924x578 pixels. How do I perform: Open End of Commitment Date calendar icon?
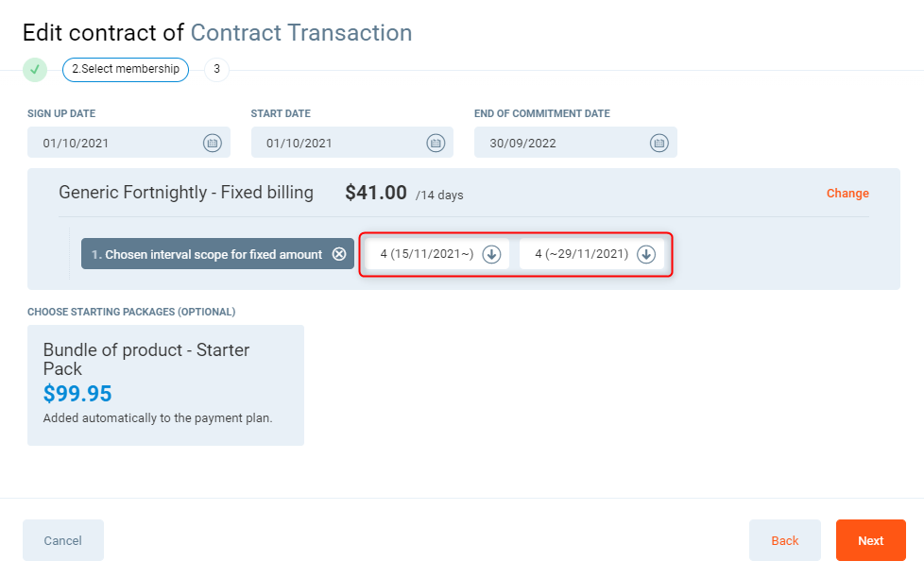pyautogui.click(x=659, y=143)
